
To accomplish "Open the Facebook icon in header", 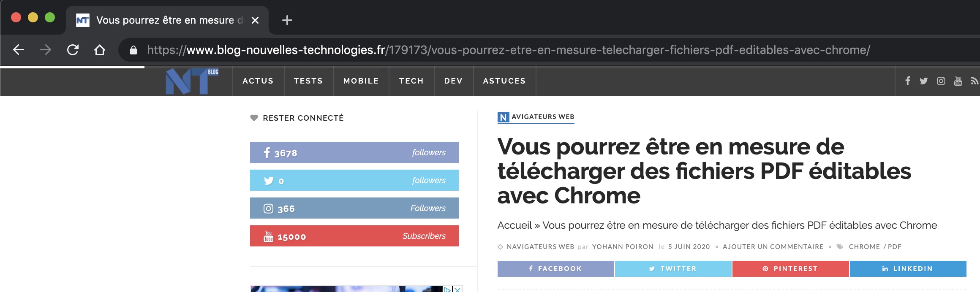I will pyautogui.click(x=907, y=81).
